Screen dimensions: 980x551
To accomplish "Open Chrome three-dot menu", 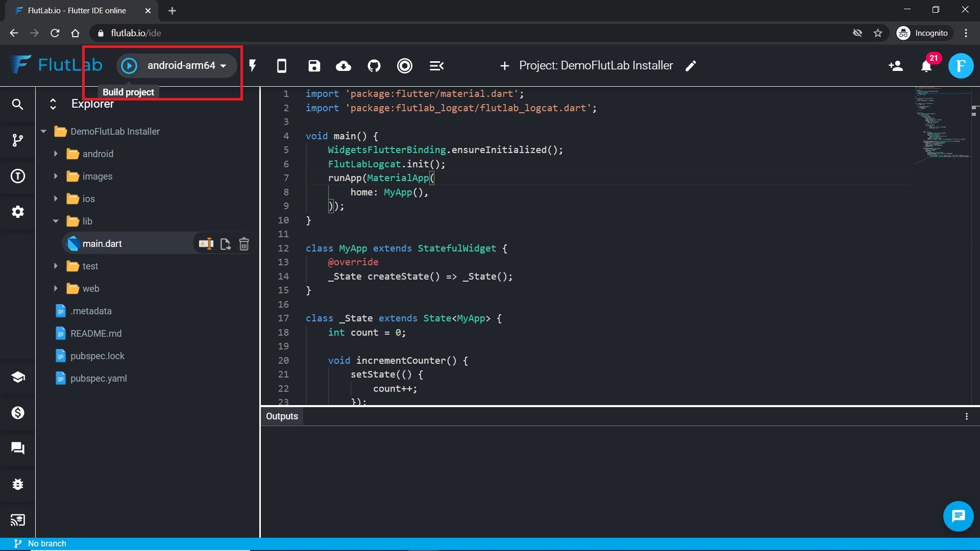I will click(x=966, y=33).
